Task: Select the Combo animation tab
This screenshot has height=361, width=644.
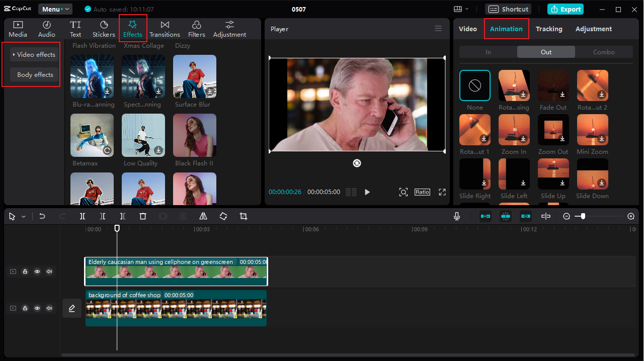Action: pyautogui.click(x=604, y=52)
